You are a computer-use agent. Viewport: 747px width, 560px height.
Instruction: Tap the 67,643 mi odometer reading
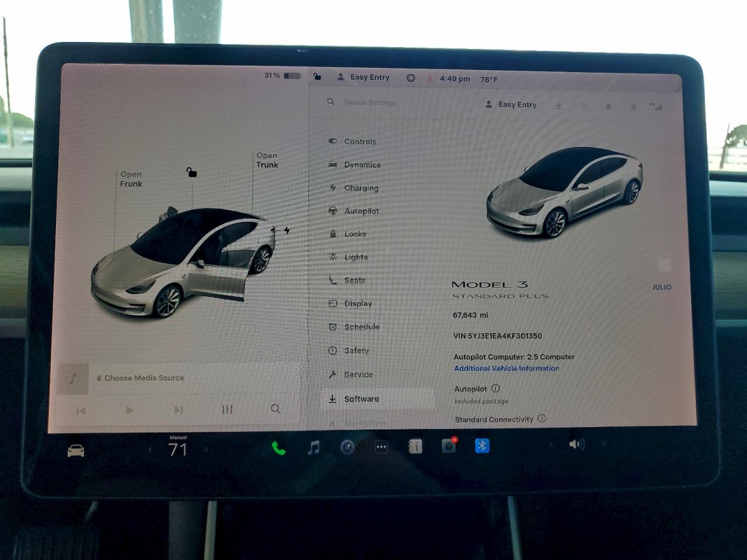470,315
